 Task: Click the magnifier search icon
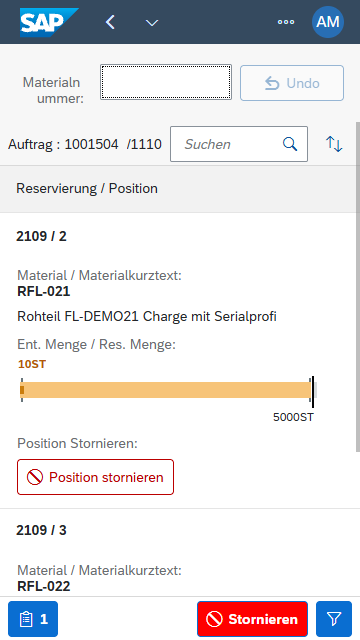[290, 144]
